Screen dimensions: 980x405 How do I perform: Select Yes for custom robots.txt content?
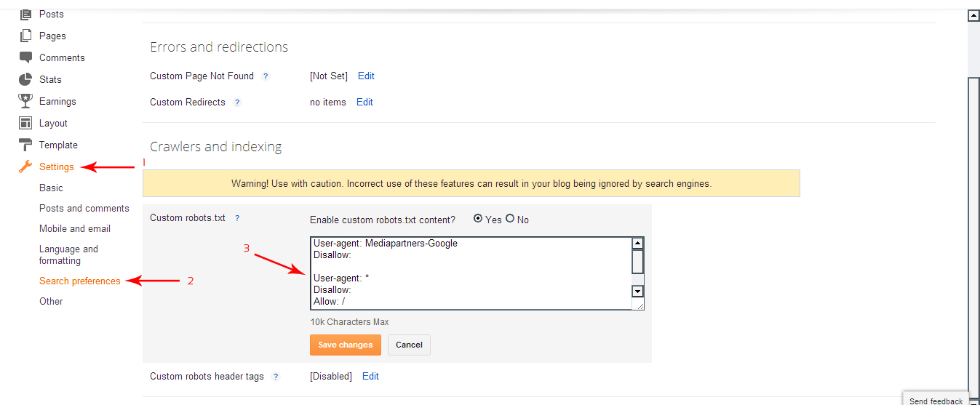478,218
